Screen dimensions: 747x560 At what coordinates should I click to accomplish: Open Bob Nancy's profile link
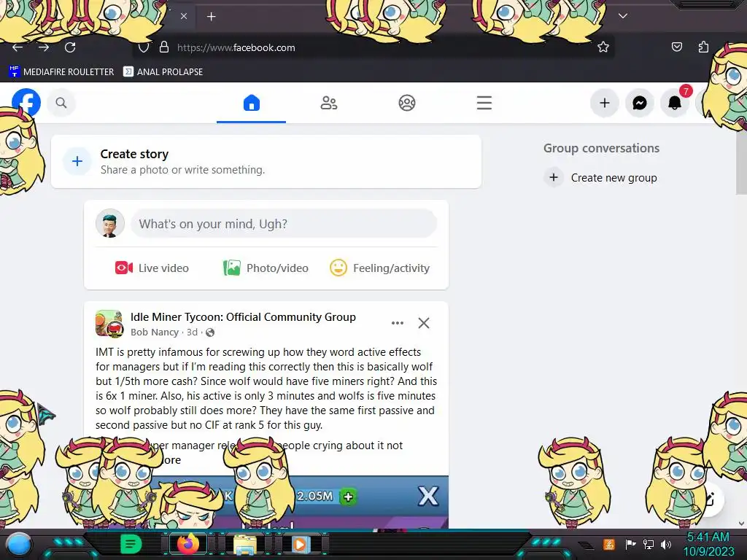click(x=155, y=332)
